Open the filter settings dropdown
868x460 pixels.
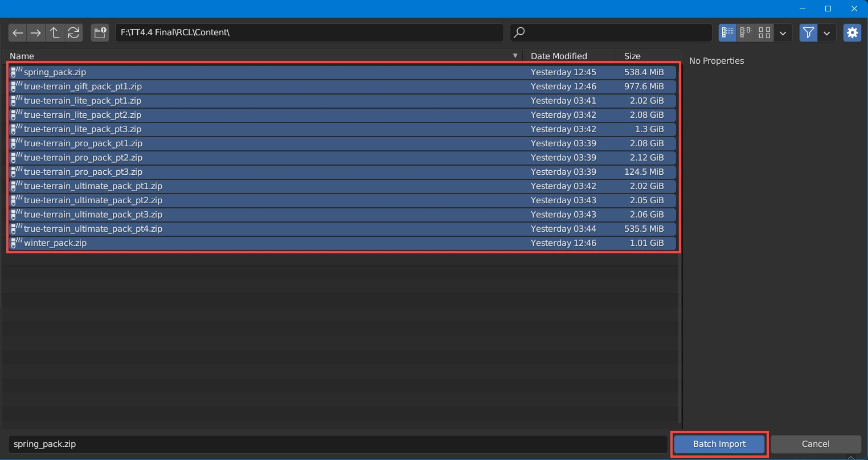(x=826, y=33)
